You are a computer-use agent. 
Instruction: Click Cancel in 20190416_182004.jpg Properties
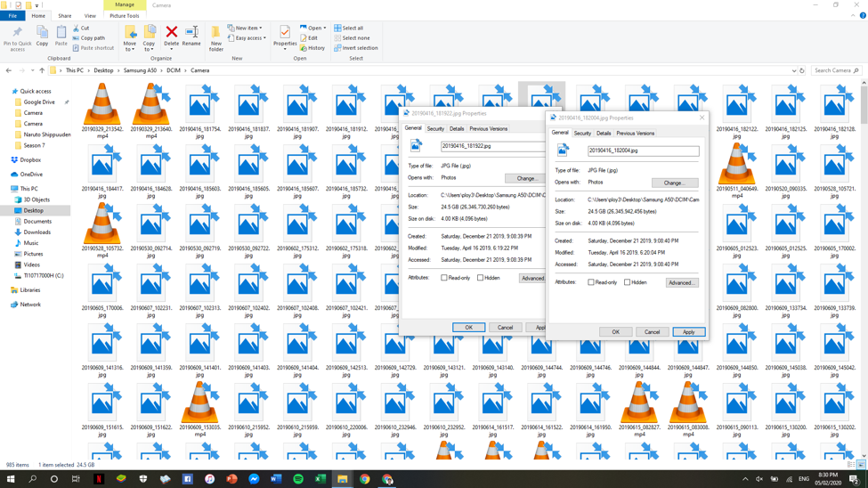652,332
